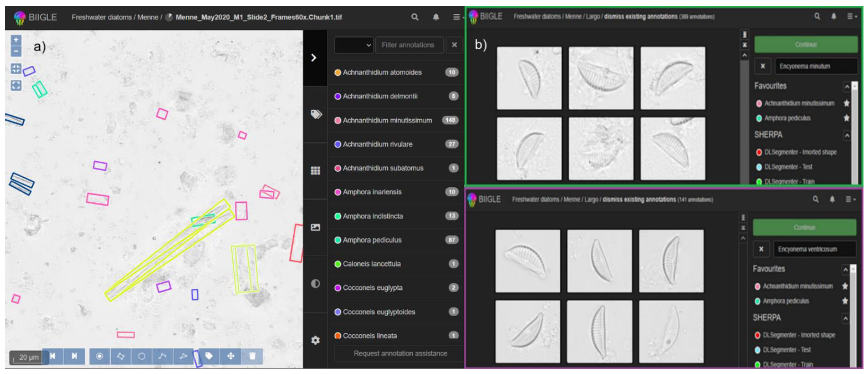
Task: Open the label trees sidebar tab
Action: click(315, 114)
